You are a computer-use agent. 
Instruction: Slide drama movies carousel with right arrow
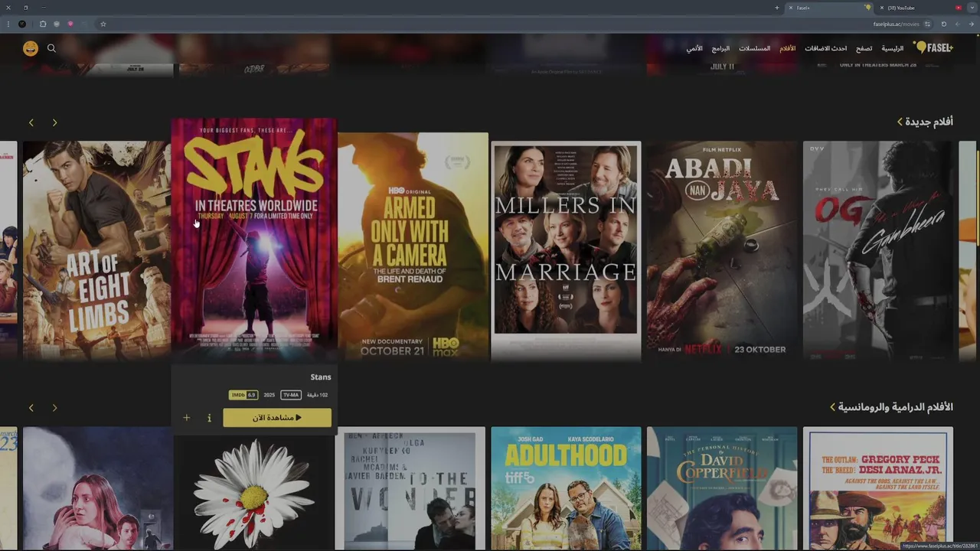point(54,408)
